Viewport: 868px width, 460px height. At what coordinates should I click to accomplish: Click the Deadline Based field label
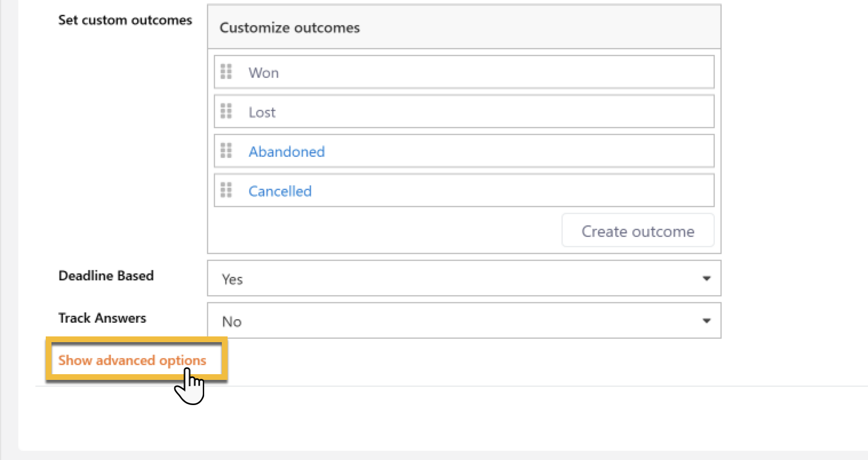coord(106,276)
